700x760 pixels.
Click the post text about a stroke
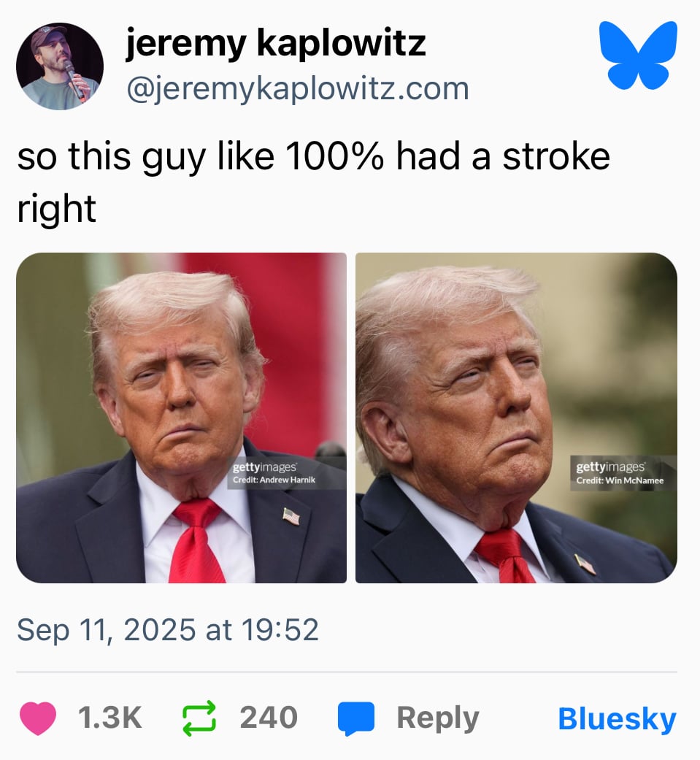pyautogui.click(x=313, y=183)
